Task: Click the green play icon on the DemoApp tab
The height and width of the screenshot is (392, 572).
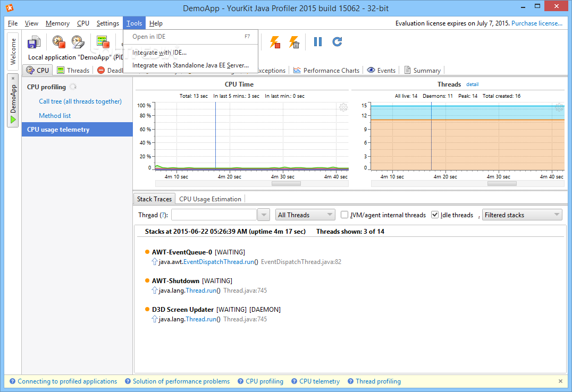Action: click(13, 120)
